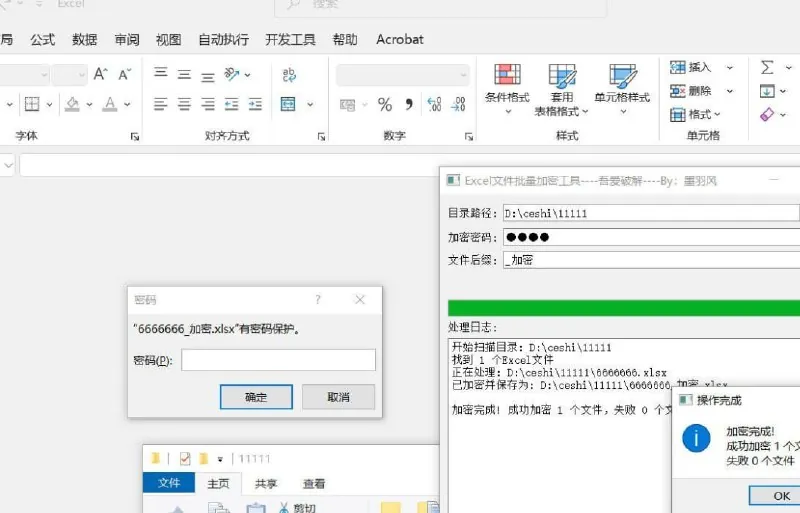This screenshot has width=800, height=513.
Task: Open the 数据 ribbon tab
Action: (x=84, y=39)
